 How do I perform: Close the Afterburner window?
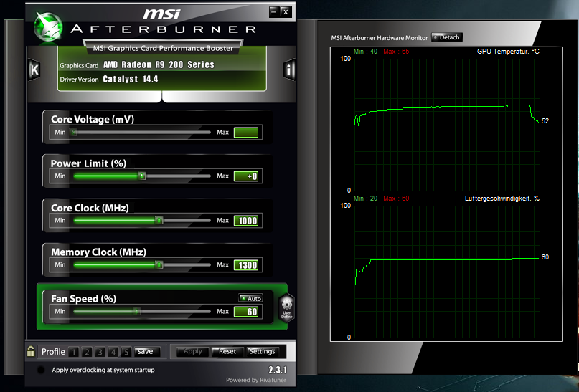point(286,11)
